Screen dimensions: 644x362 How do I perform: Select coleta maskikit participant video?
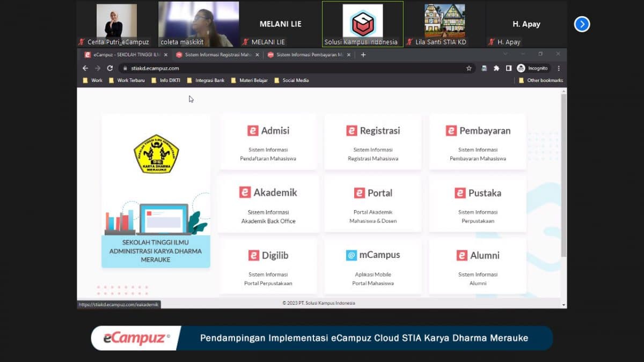(x=198, y=24)
